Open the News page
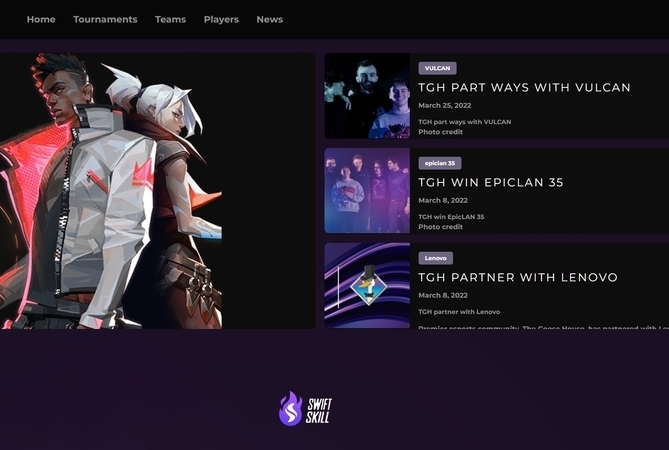This screenshot has width=669, height=450. (270, 20)
